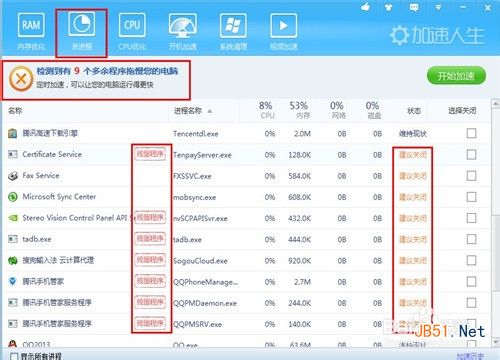
Task: Check the box for mobsync.exe row
Action: click(471, 197)
